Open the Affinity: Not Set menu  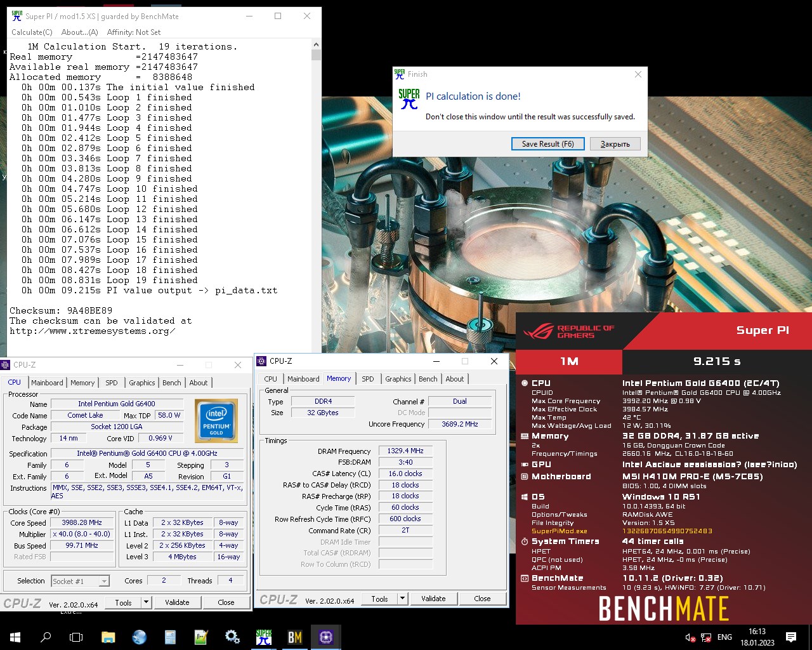[x=134, y=32]
